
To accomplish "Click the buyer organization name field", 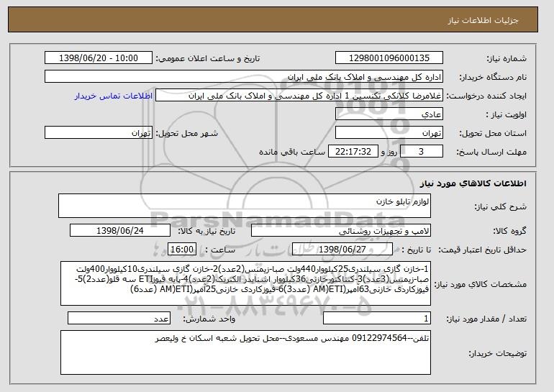I will tap(244, 77).
